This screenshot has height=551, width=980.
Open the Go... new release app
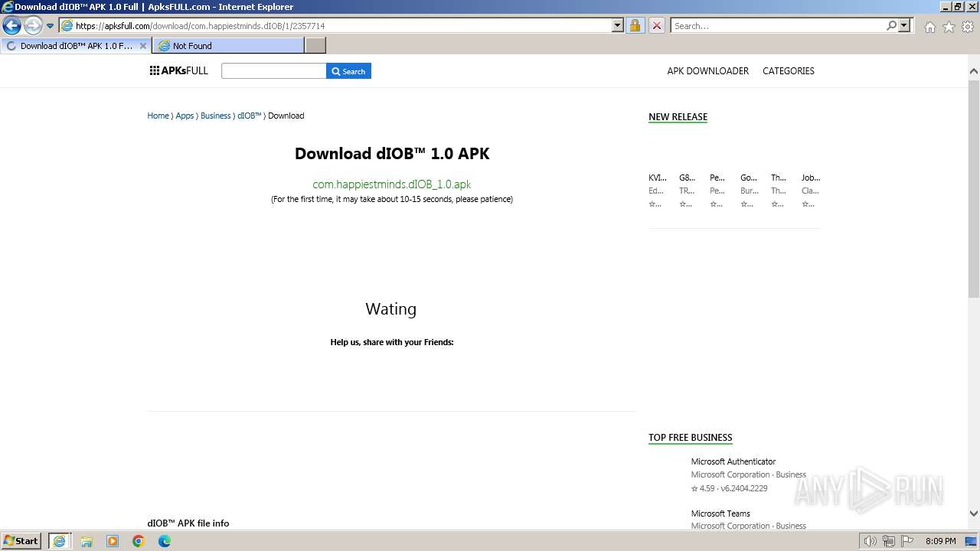pyautogui.click(x=748, y=178)
